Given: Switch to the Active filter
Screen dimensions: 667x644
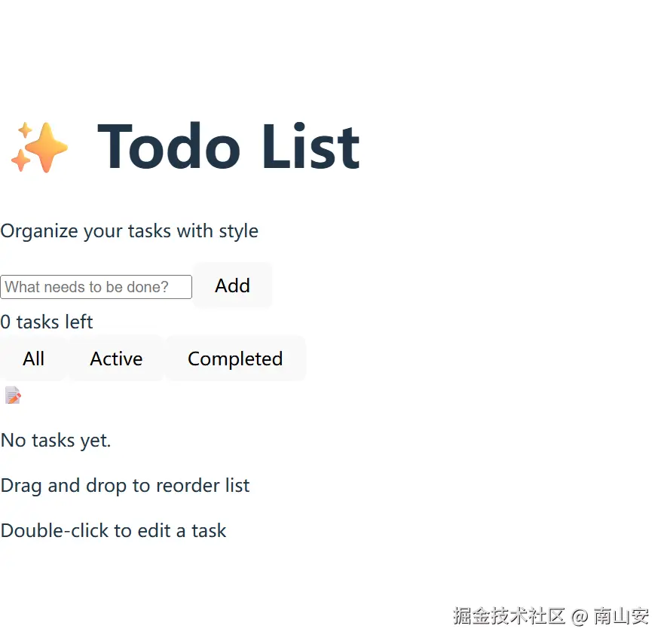Looking at the screenshot, I should click(x=116, y=359).
